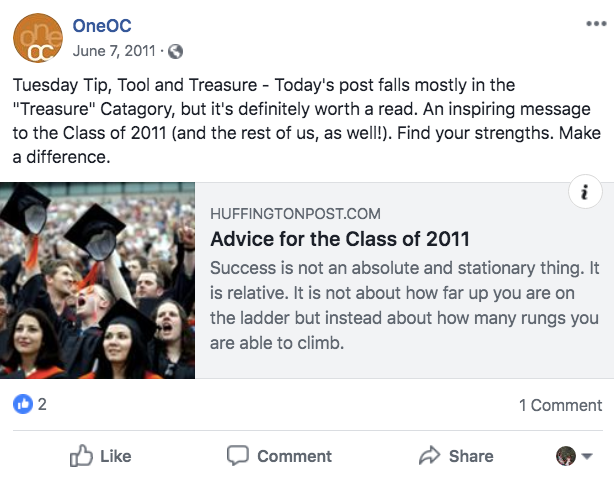Viewport: 614px width, 478px height.
Task: Expand the post-as profile selector dropdown
Action: click(x=574, y=456)
